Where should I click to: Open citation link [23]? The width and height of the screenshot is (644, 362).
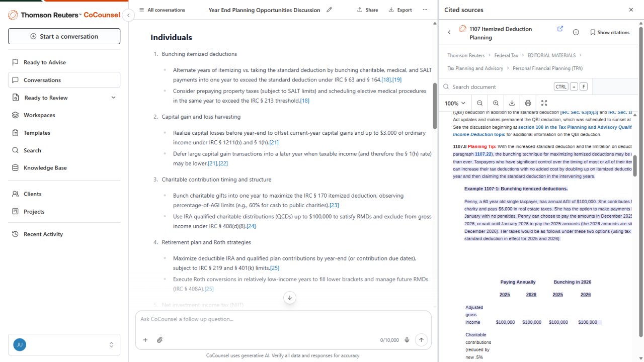334,205
